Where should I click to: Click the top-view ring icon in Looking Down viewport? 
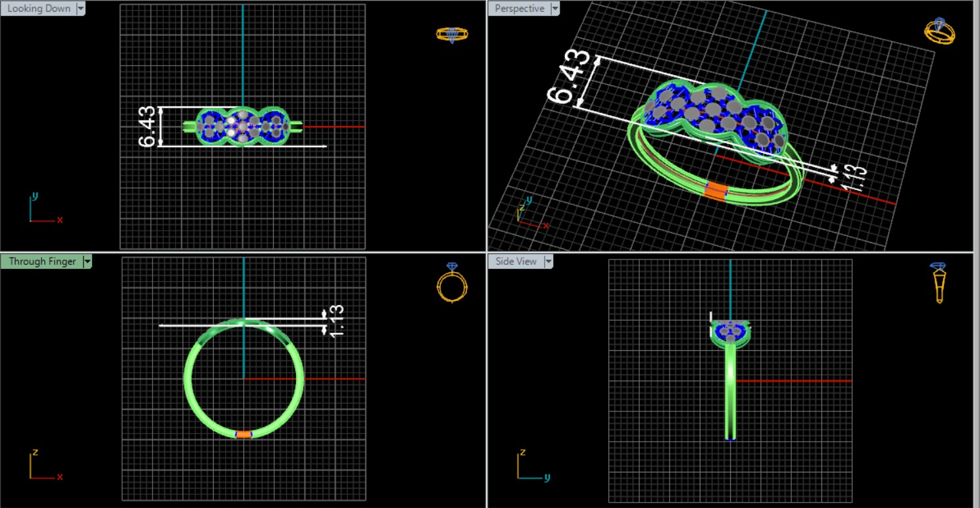[x=452, y=35]
